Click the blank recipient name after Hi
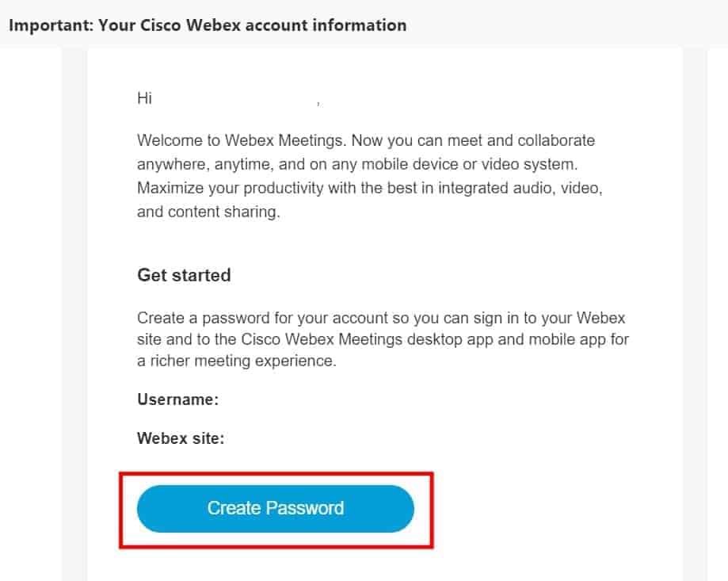This screenshot has width=728, height=581. coord(234,98)
